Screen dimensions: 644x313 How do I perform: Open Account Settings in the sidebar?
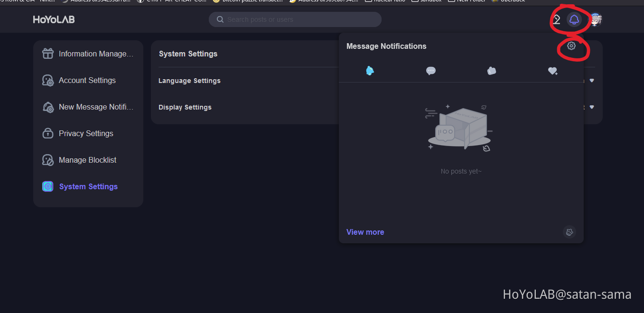pyautogui.click(x=87, y=80)
